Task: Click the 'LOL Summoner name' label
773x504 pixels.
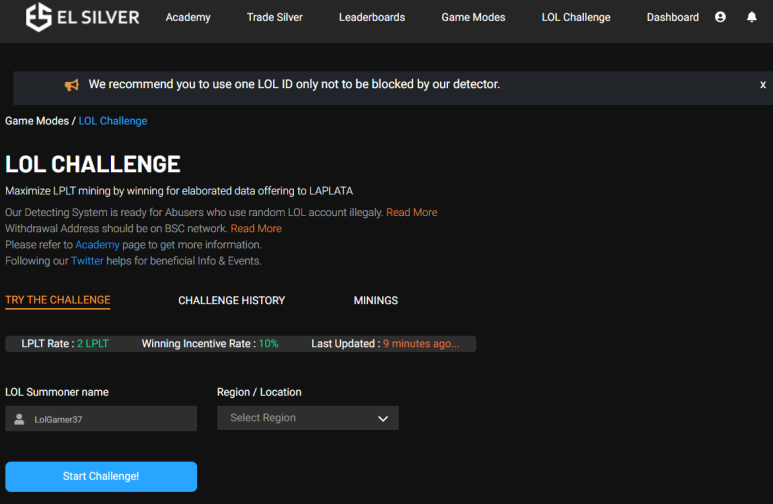Action: pos(57,392)
